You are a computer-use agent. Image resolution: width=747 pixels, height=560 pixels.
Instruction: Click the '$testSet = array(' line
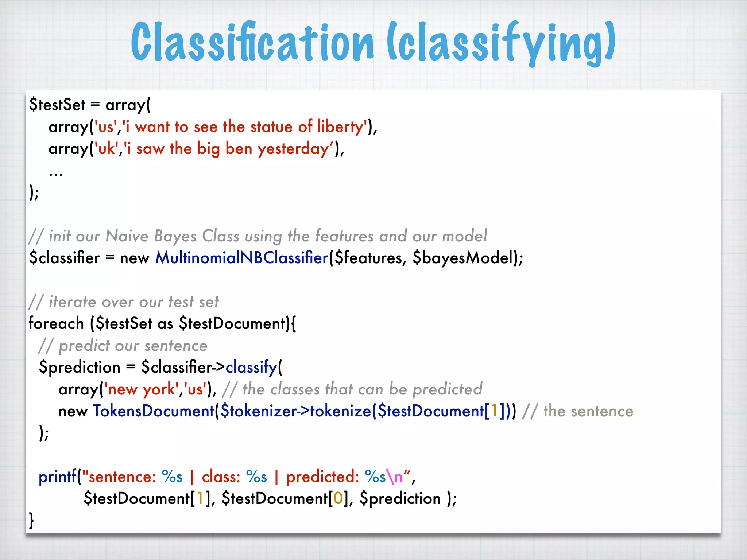coord(90,105)
